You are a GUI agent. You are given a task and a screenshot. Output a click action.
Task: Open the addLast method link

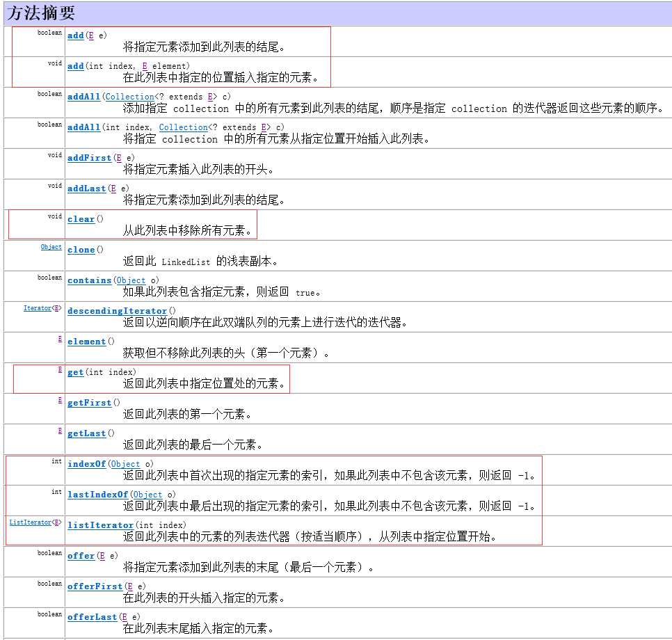[86, 189]
